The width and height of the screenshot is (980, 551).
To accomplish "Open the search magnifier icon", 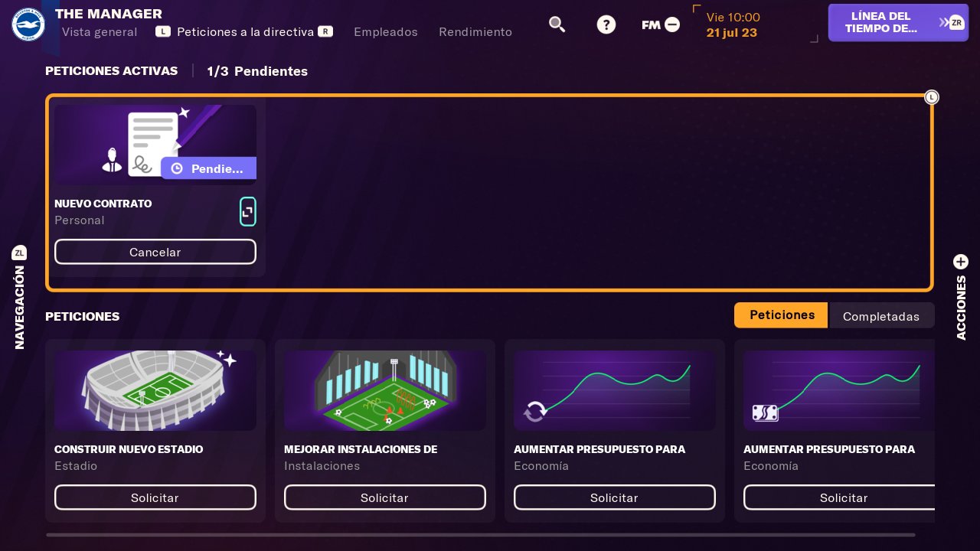I will (557, 24).
